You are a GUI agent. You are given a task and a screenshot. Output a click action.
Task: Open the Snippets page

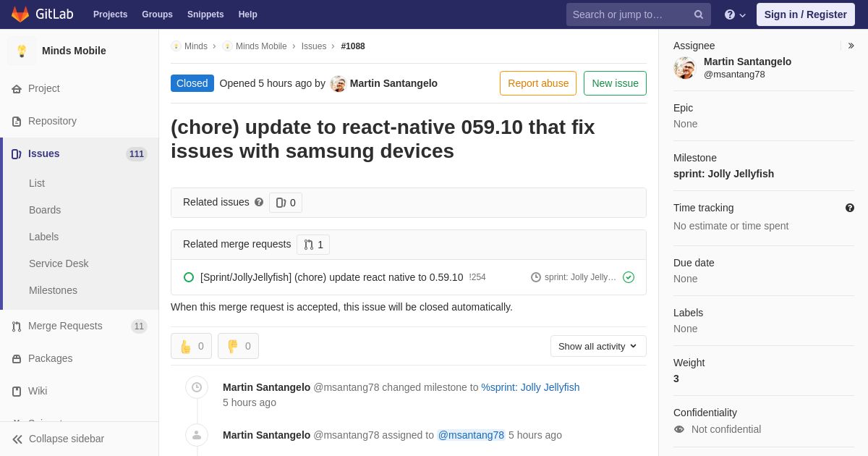tap(205, 14)
